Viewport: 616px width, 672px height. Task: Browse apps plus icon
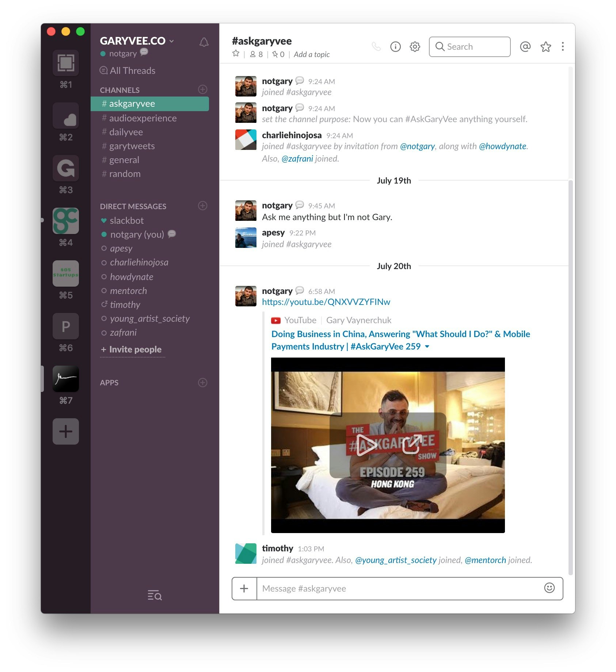pyautogui.click(x=202, y=382)
